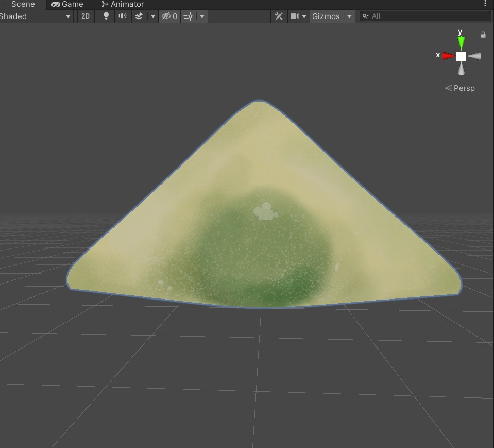Switch to the Scene tab
Viewport: 494px width, 448px height.
pyautogui.click(x=18, y=4)
